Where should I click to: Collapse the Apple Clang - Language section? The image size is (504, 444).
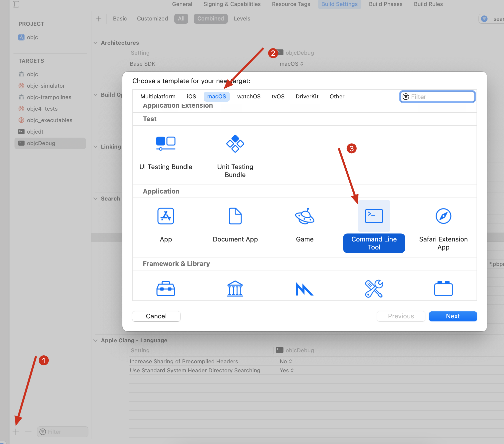tap(95, 340)
